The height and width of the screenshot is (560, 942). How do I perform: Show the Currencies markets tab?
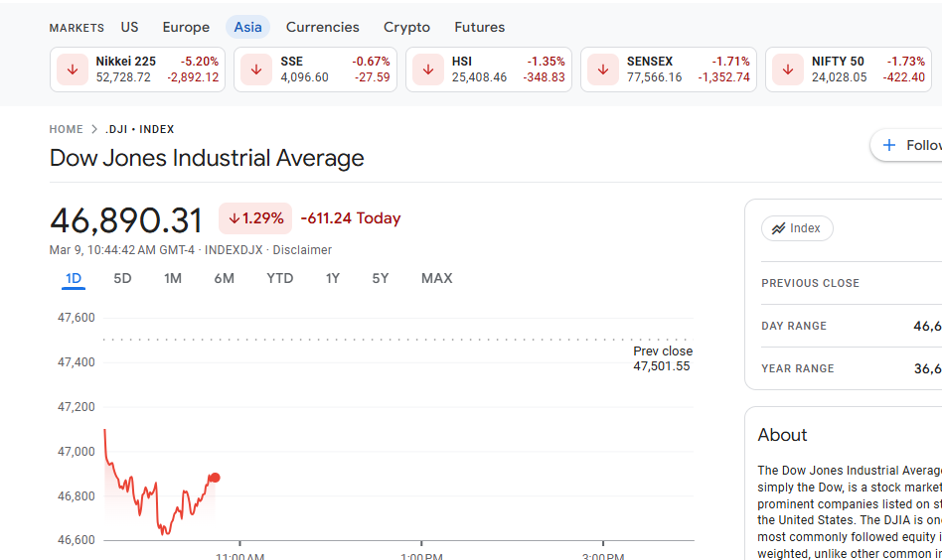pyautogui.click(x=323, y=27)
